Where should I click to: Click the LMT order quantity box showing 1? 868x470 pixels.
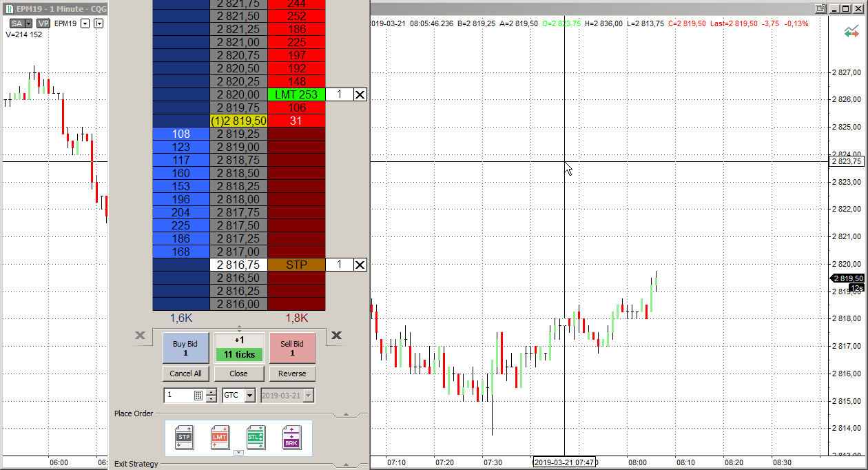tap(340, 94)
